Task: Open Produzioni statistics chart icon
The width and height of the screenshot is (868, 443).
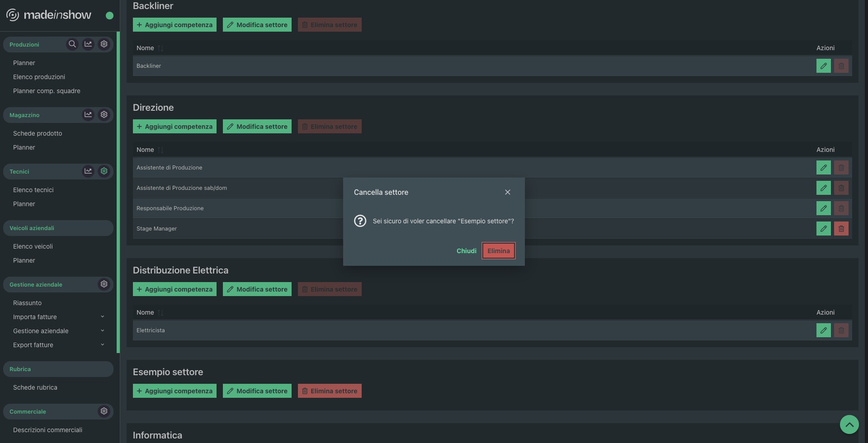Action: click(x=88, y=44)
